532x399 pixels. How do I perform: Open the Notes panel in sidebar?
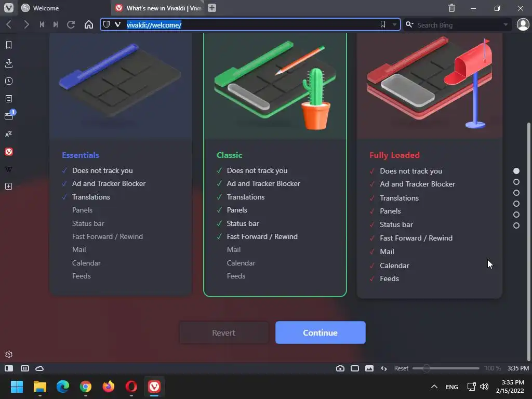point(9,99)
